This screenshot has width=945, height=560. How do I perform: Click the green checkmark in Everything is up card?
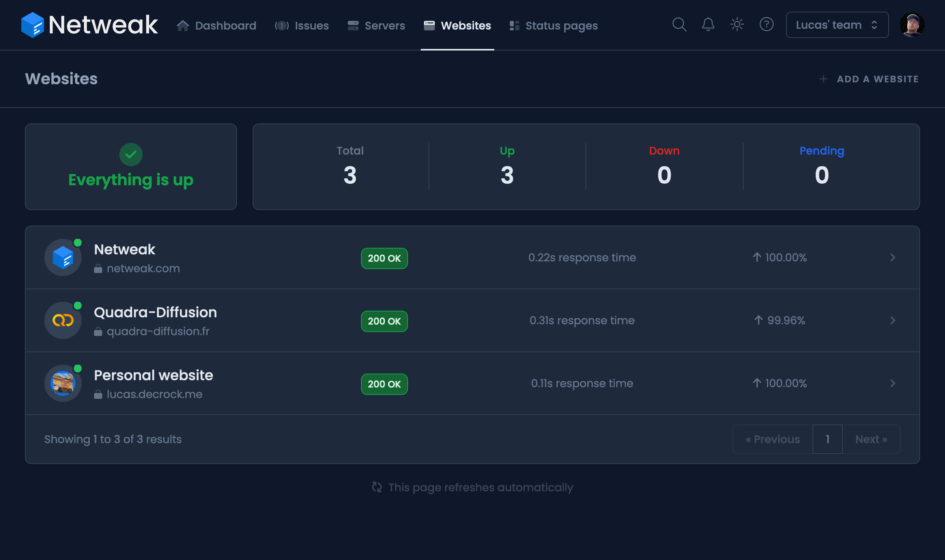tap(131, 154)
